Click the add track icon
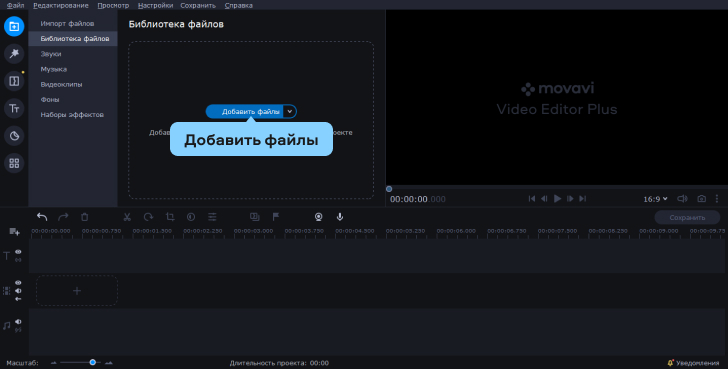 pyautogui.click(x=14, y=231)
